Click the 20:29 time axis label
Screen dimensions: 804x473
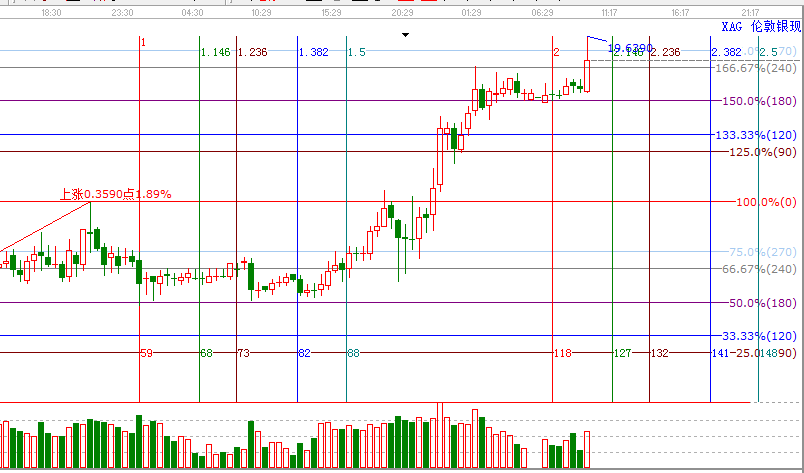pos(403,13)
